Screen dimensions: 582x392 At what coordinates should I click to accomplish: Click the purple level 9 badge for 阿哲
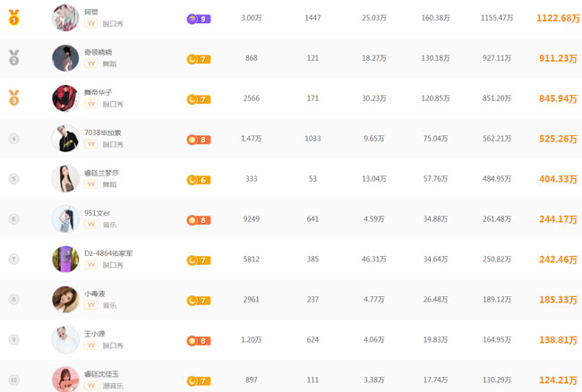coord(199,19)
